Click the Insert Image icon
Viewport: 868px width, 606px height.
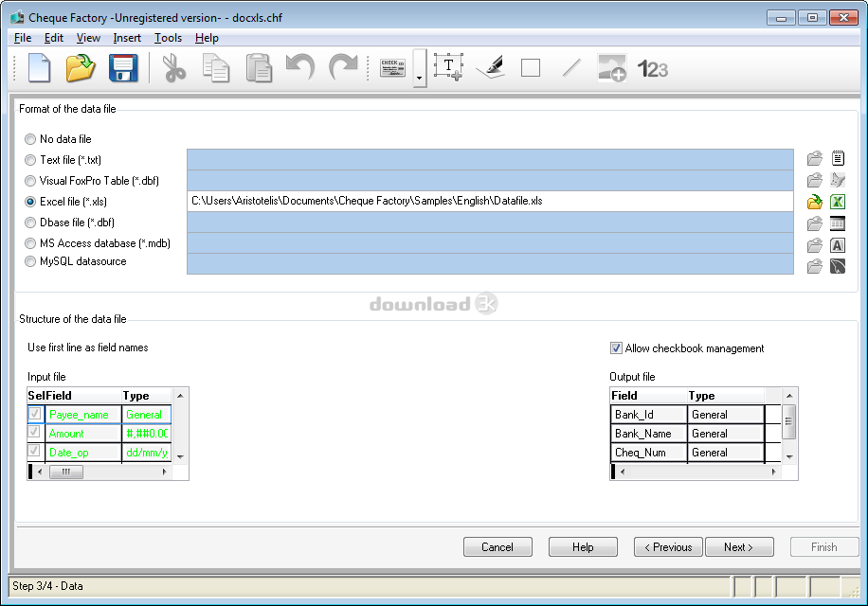coord(612,68)
